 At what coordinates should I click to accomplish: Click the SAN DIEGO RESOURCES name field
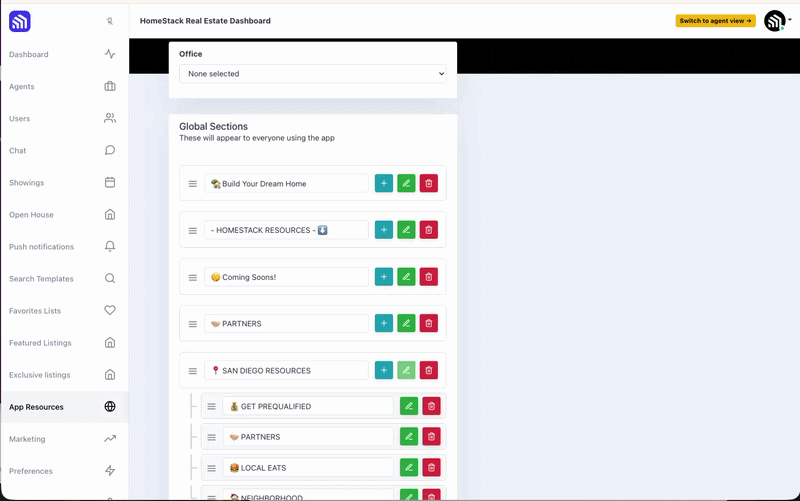(286, 370)
